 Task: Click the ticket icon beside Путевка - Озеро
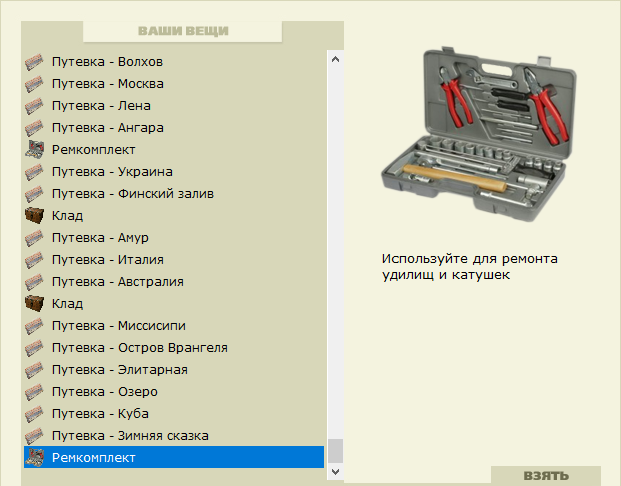[34, 392]
